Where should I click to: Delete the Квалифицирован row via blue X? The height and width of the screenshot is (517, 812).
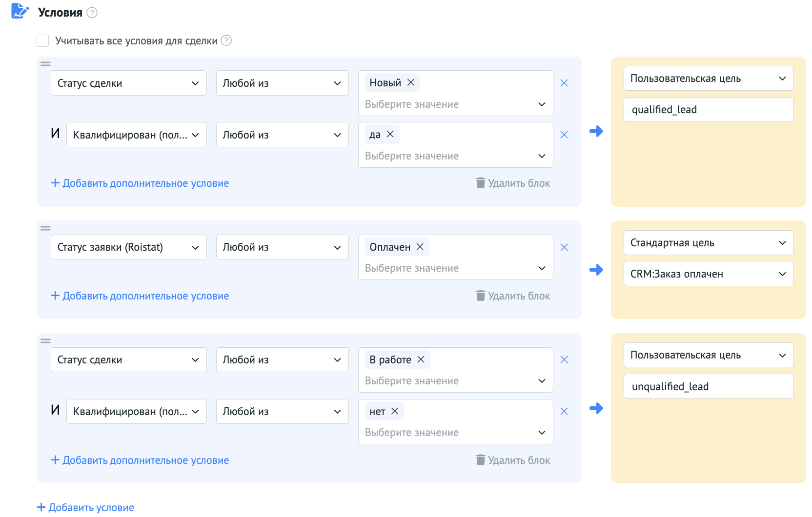pos(564,135)
